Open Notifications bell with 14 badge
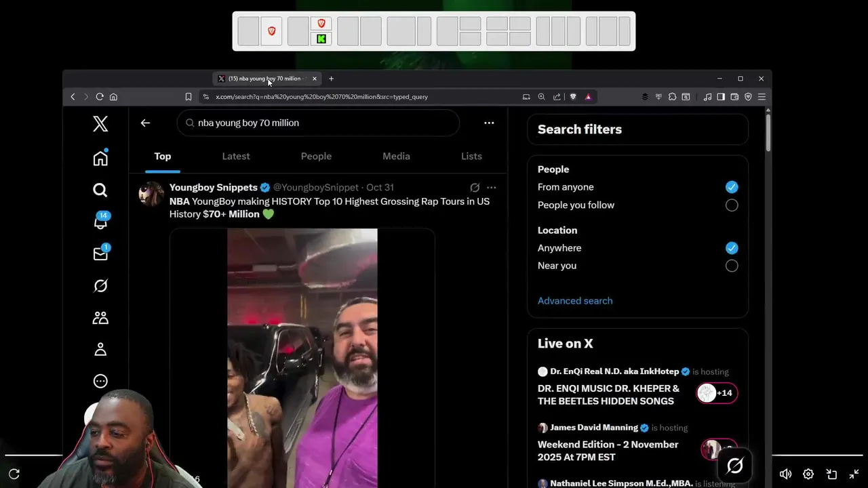 point(100,222)
